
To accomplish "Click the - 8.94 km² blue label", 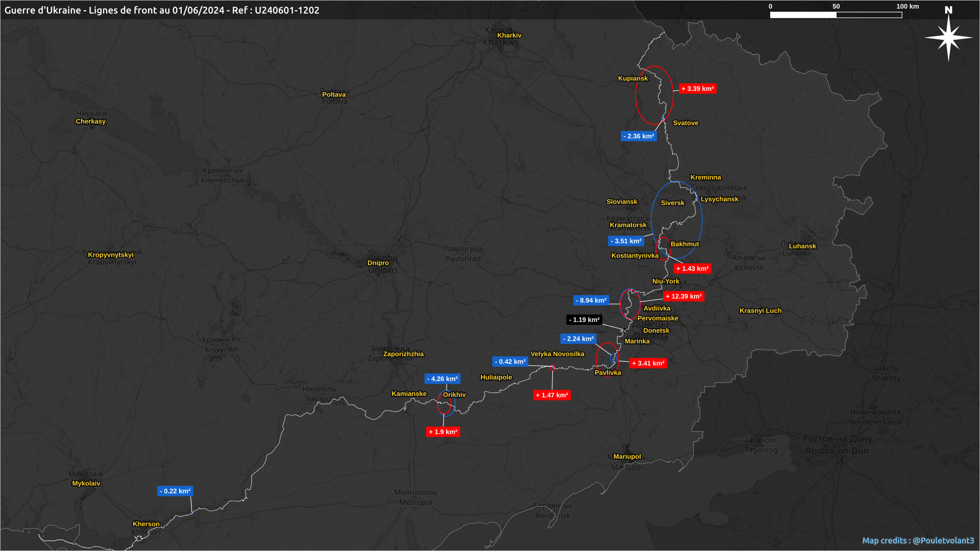I will pyautogui.click(x=591, y=300).
